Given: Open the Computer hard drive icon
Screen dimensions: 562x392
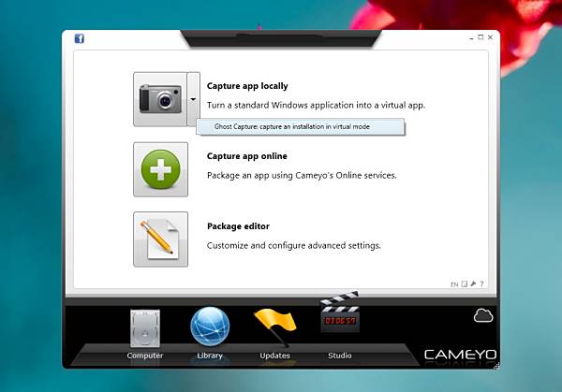Looking at the screenshot, I should click(x=145, y=328).
